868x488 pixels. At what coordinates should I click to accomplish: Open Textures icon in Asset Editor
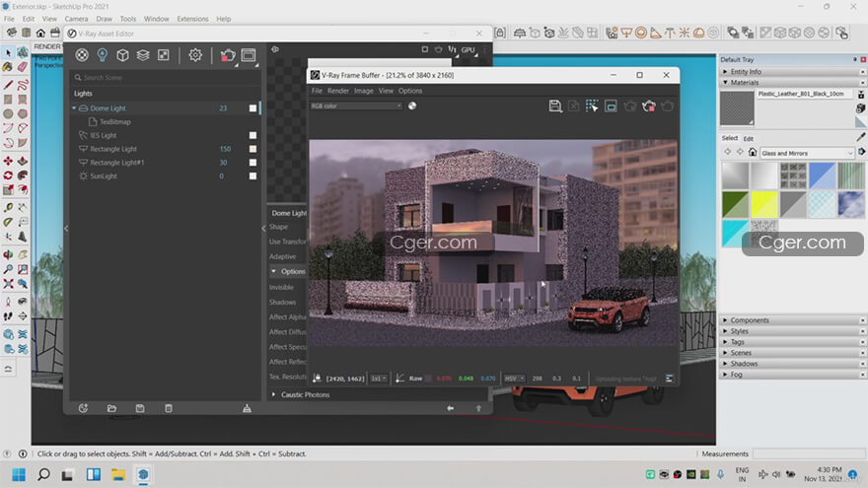[164, 55]
